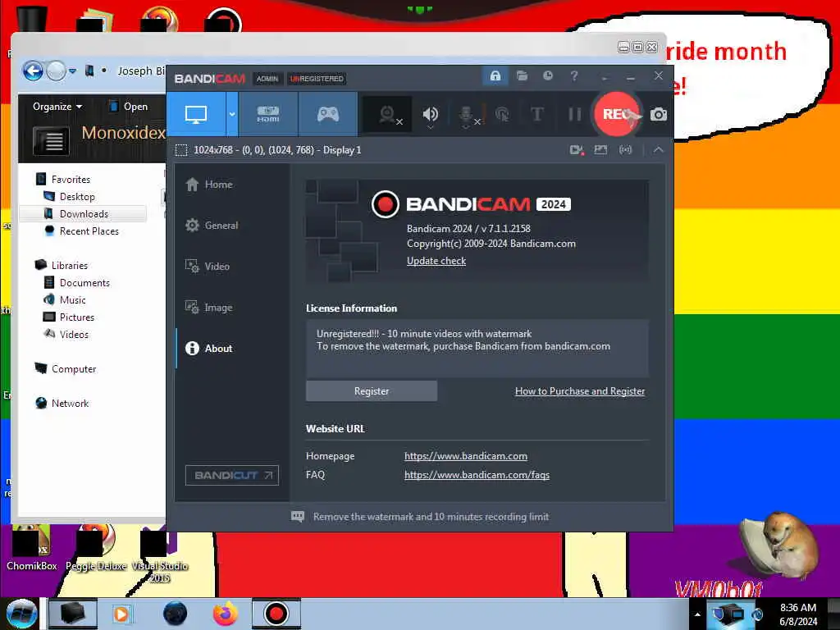Click the Bandicut launch button
This screenshot has height=630, width=840.
pyautogui.click(x=232, y=475)
